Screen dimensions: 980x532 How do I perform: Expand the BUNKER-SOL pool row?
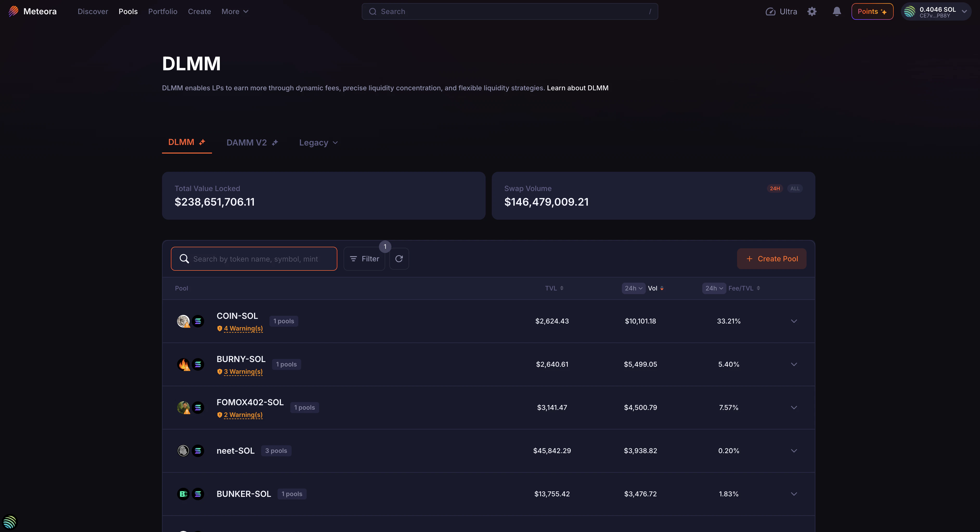794,494
